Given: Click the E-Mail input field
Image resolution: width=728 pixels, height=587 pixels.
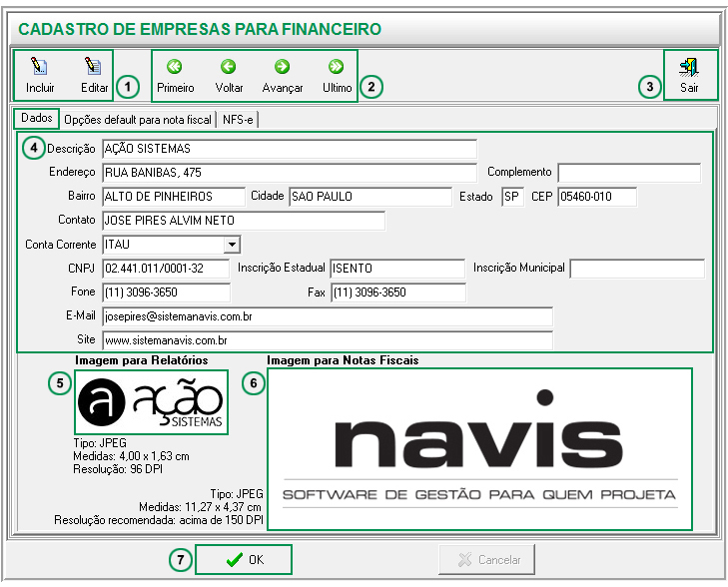Looking at the screenshot, I should [x=328, y=316].
